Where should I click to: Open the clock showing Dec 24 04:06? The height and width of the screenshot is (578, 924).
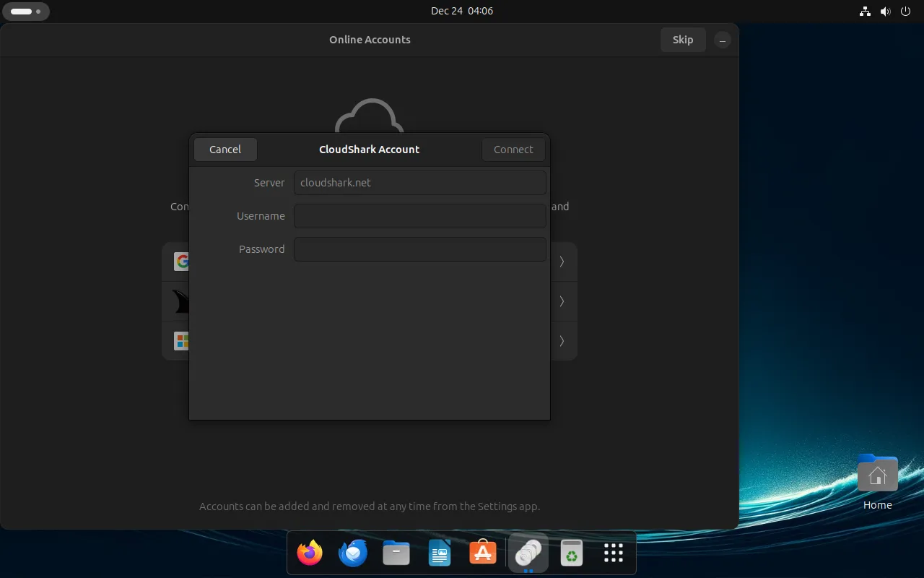tap(462, 11)
